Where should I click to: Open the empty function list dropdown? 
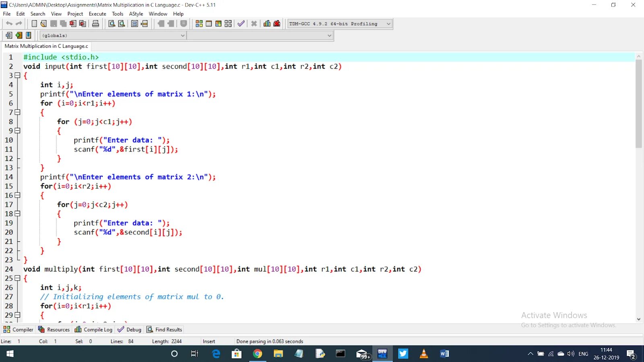coord(260,35)
